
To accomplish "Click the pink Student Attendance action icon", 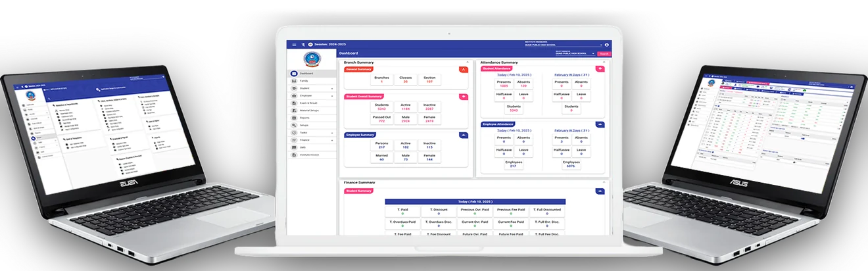I will tap(600, 68).
